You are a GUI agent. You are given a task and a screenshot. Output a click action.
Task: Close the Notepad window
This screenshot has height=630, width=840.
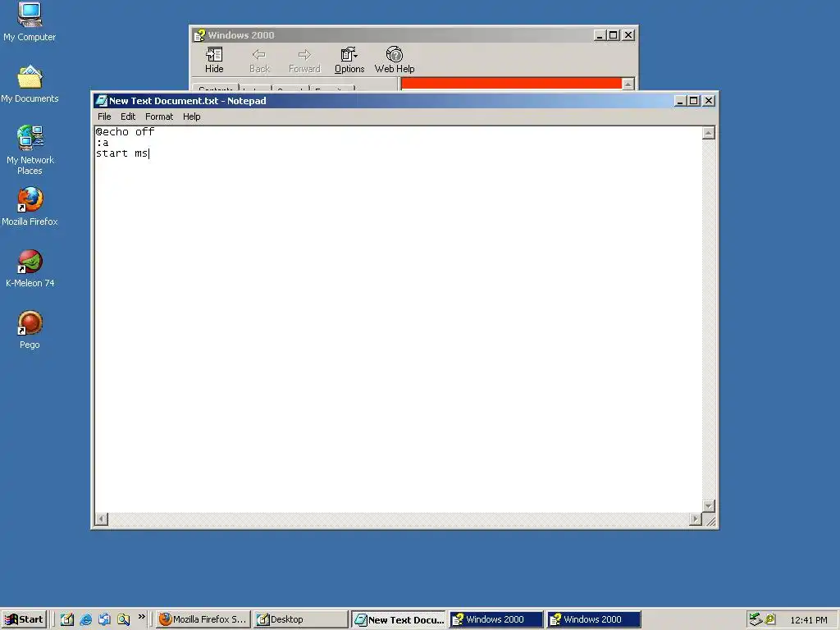coord(709,101)
